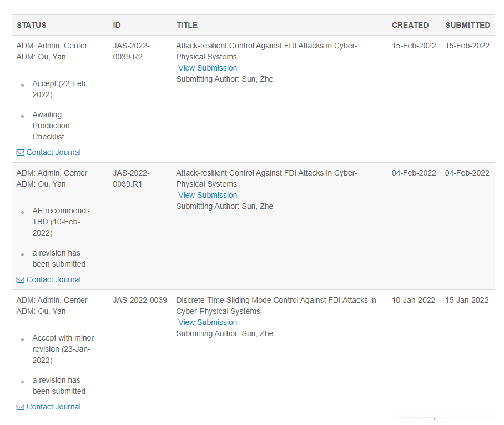Sort by the CREATED column header
Viewport: 504px width, 425px height.
click(410, 25)
